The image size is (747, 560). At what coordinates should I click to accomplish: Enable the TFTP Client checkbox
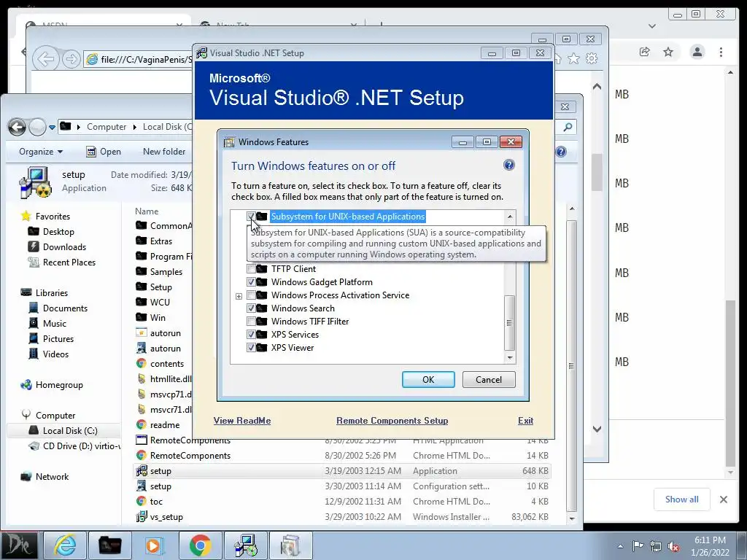click(x=251, y=269)
